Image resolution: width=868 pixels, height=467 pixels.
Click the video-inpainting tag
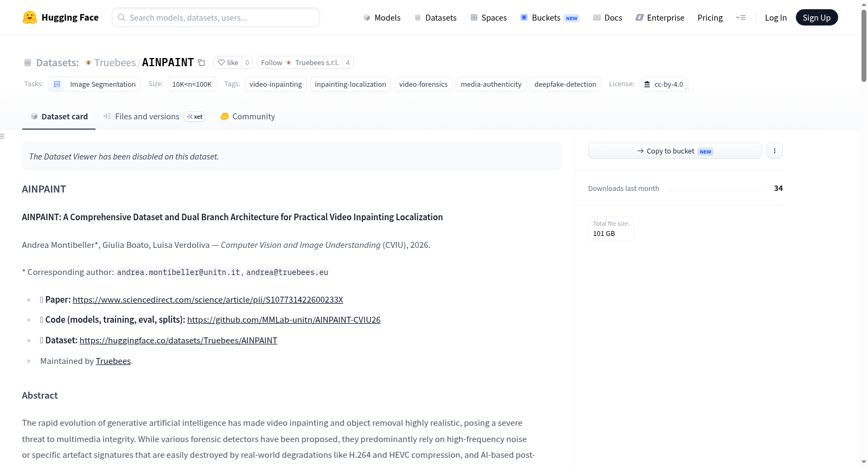(x=276, y=84)
